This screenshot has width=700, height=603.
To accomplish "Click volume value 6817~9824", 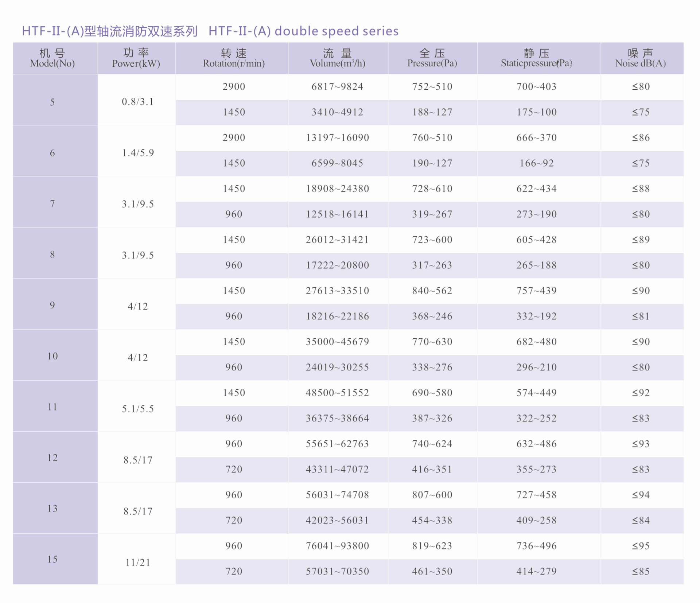I will (x=337, y=87).
